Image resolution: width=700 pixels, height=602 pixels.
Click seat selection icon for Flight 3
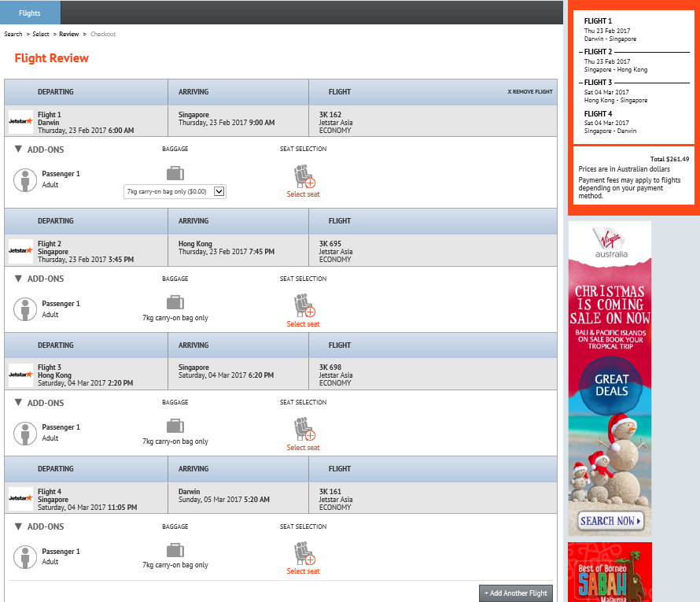tap(304, 429)
